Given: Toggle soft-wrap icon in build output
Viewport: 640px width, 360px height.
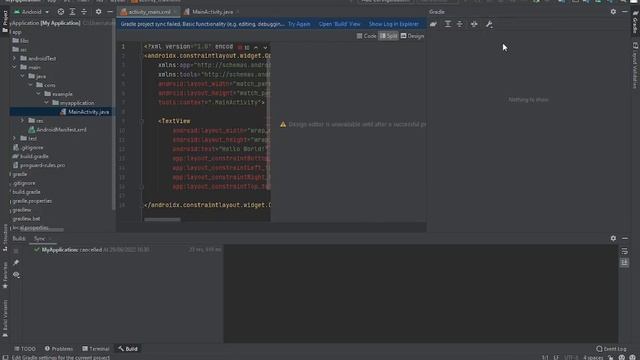Looking at the screenshot, I should coord(624,251).
